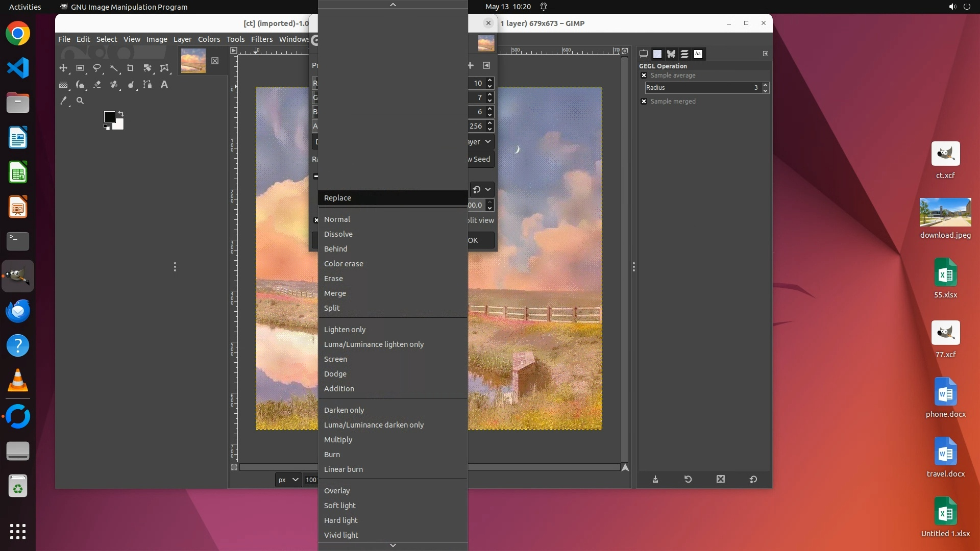Increase the Radius value stepper
The image size is (980, 551).
pyautogui.click(x=765, y=85)
